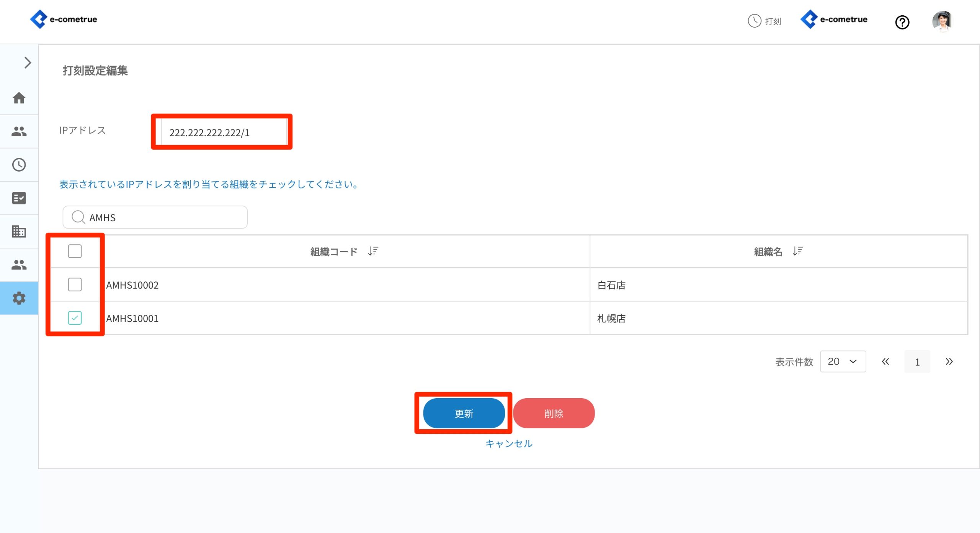Open the home icon in sidebar
The width and height of the screenshot is (980, 533).
coord(19,98)
